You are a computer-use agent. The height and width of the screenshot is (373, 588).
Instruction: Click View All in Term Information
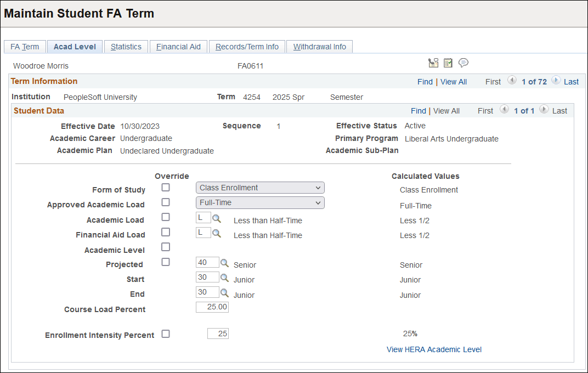[454, 81]
